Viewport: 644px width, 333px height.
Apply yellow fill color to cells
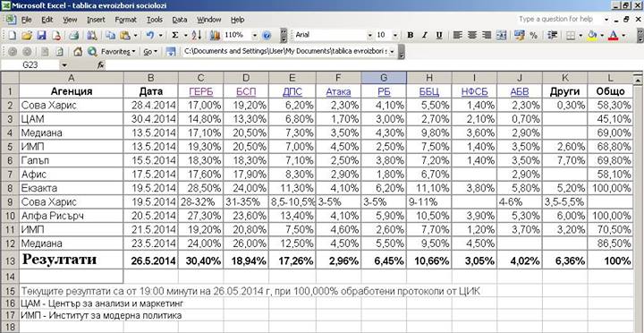click(x=591, y=35)
